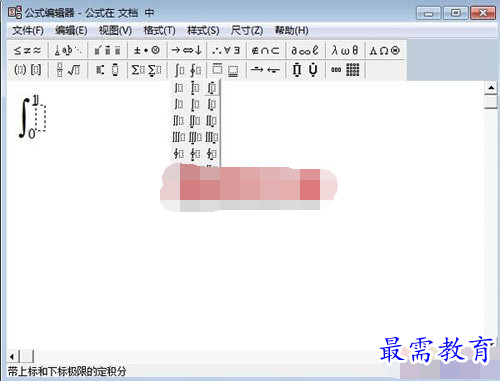501x381 pixels.
Task: Click the horizontal scrollbar thumb
Action: tap(26, 357)
